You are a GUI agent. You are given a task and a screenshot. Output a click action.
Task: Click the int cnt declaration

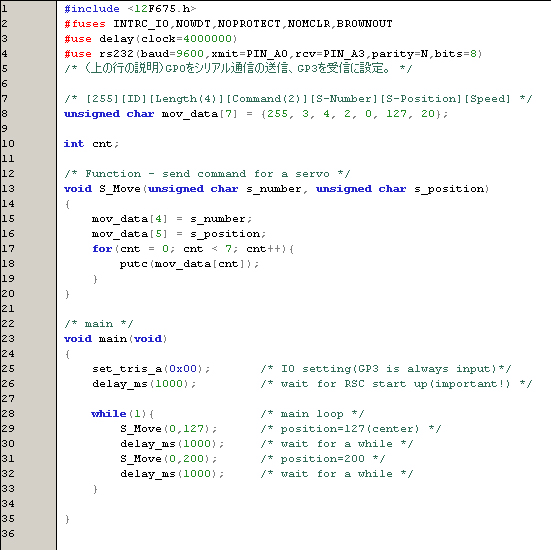coord(91,144)
